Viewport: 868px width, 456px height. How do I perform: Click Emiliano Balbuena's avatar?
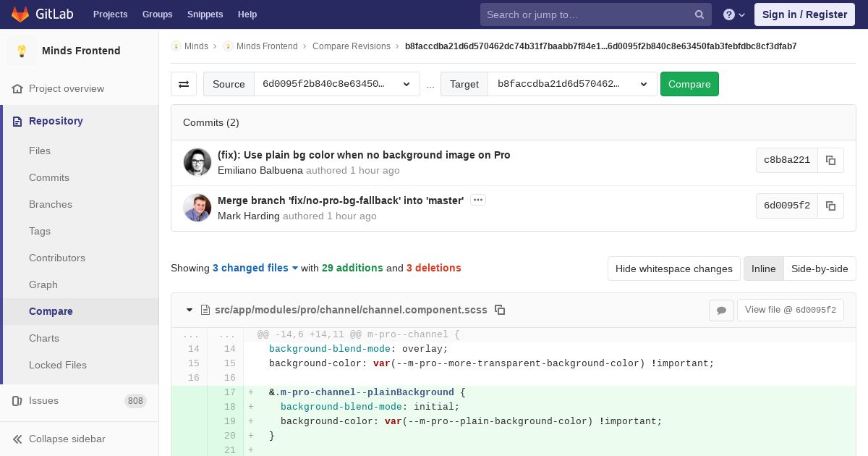pos(197,162)
